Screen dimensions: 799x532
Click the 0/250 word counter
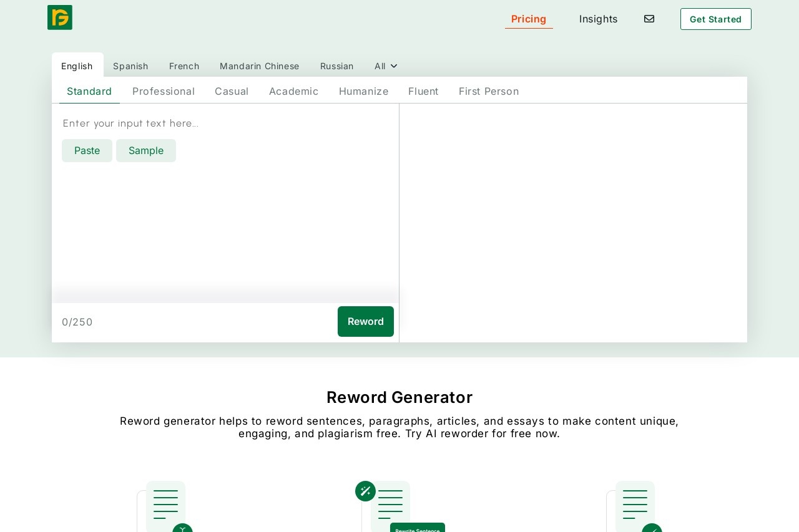tap(77, 322)
